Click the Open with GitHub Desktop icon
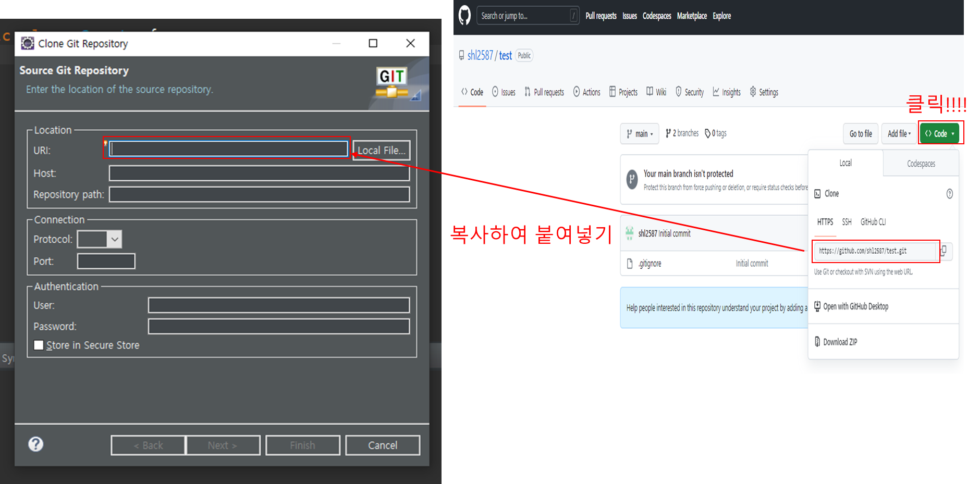This screenshot has height=484, width=980. [817, 306]
